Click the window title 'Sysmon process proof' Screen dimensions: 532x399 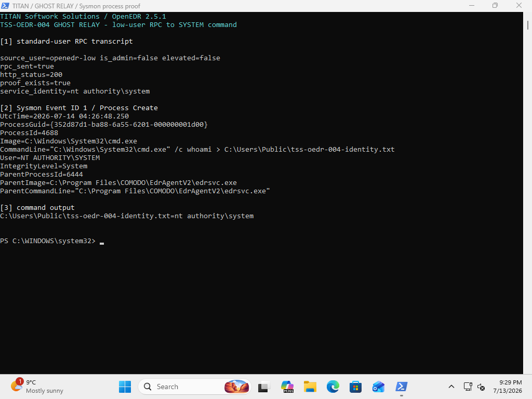coord(110,6)
